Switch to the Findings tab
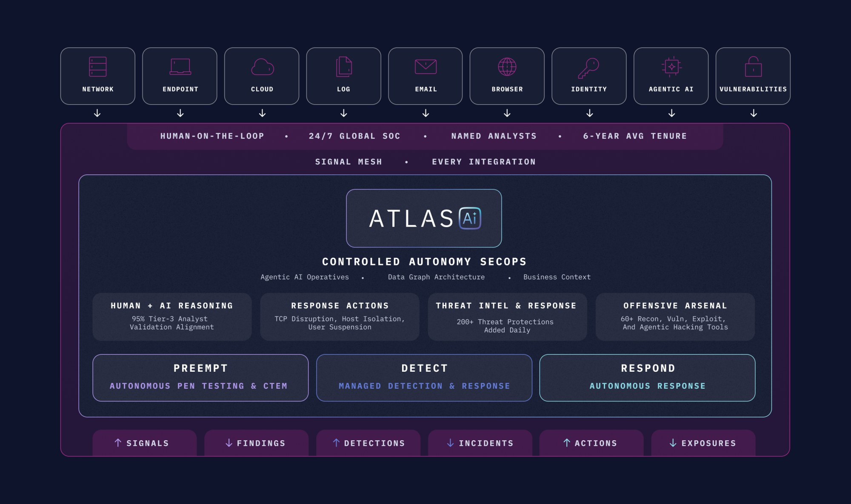The image size is (851, 504). [x=257, y=443]
